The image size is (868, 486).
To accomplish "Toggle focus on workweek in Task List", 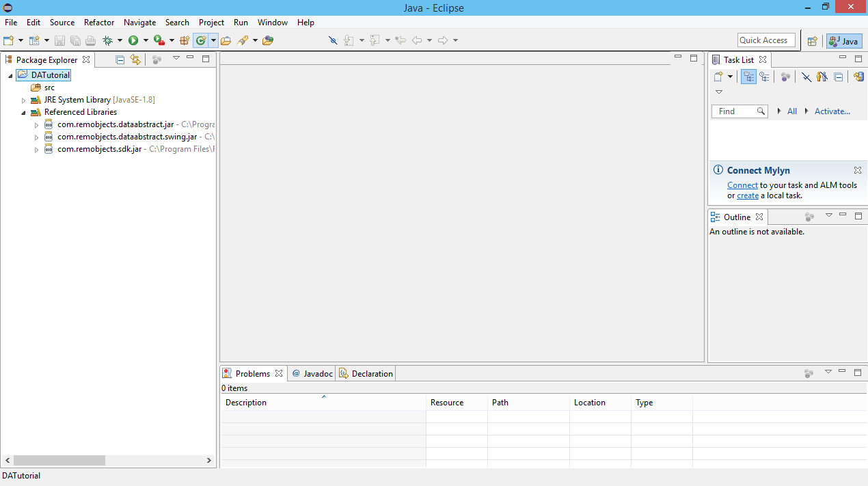I will click(x=785, y=77).
